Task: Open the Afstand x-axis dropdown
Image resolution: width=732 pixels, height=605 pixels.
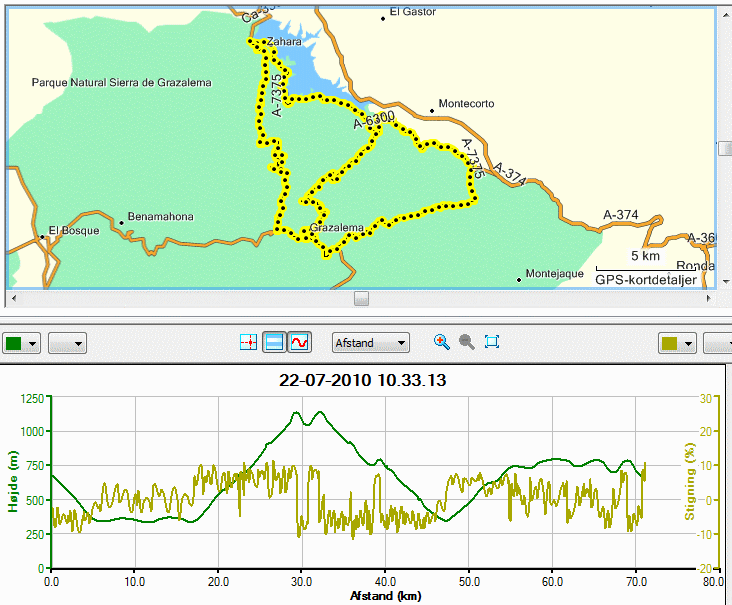Action: pos(371,343)
